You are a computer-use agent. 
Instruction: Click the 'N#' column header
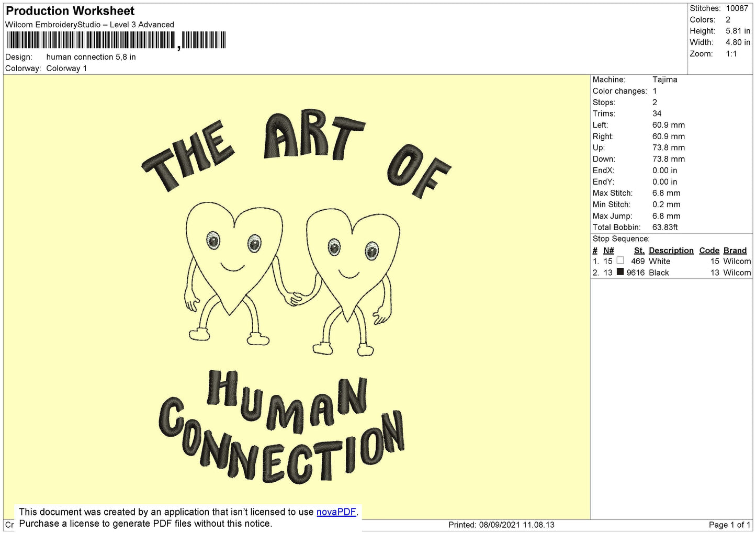click(608, 251)
